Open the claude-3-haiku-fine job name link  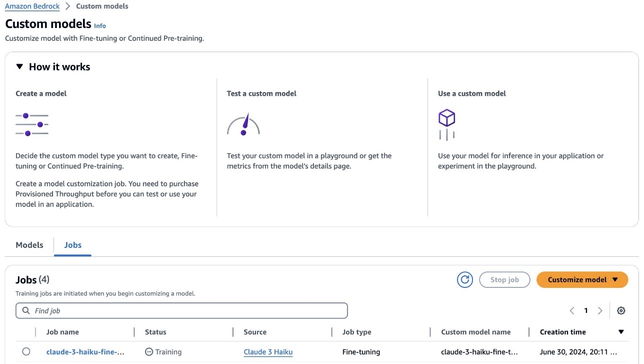coord(85,352)
